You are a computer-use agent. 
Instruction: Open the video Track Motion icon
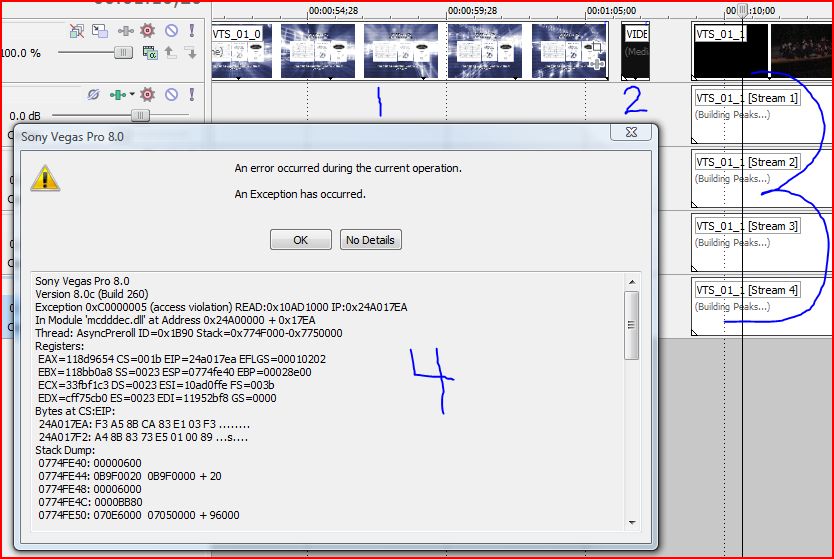point(101,31)
